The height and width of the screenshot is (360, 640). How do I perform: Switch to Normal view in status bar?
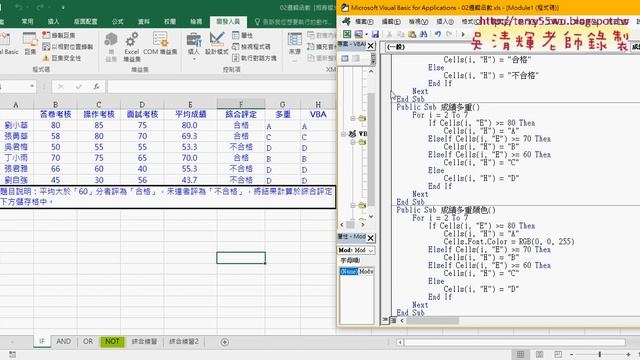click(520, 354)
